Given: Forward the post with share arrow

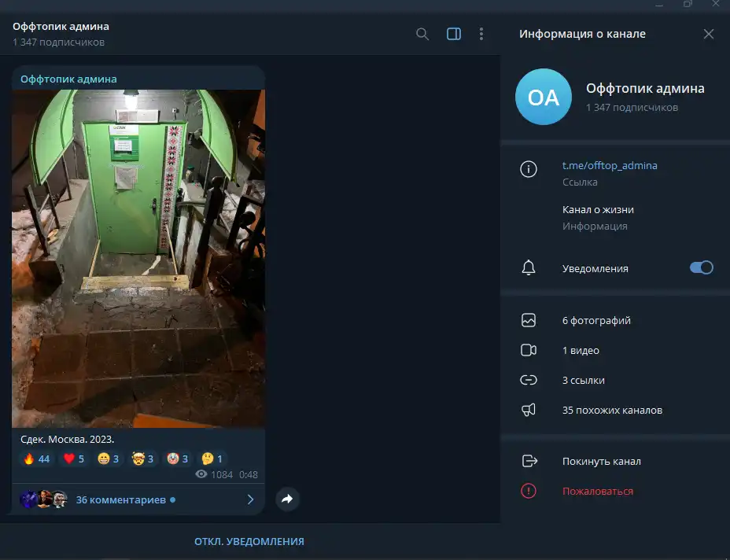Looking at the screenshot, I should coord(287,499).
